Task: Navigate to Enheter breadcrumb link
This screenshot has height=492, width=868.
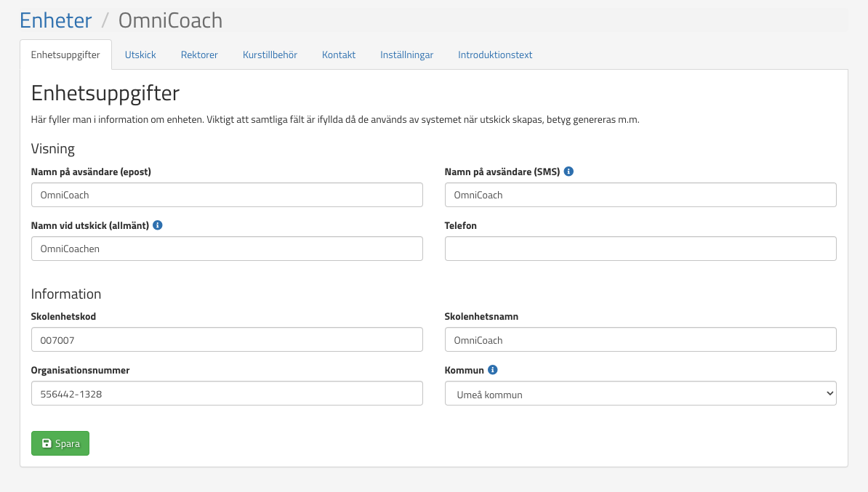Action: pyautogui.click(x=56, y=20)
